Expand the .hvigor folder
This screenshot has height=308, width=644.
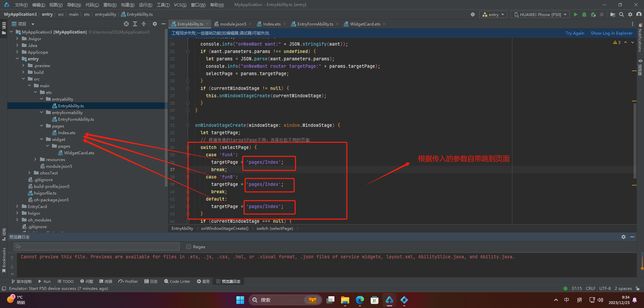pyautogui.click(x=17, y=39)
